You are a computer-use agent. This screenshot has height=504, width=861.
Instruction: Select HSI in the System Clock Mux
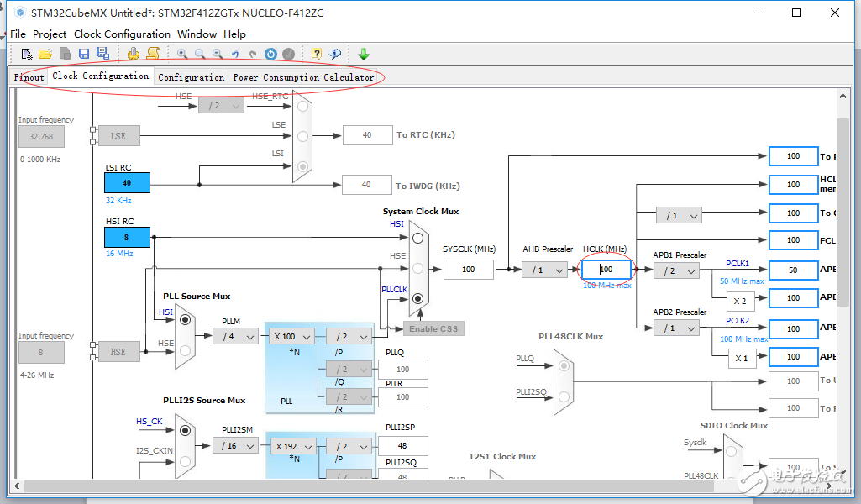click(x=417, y=239)
